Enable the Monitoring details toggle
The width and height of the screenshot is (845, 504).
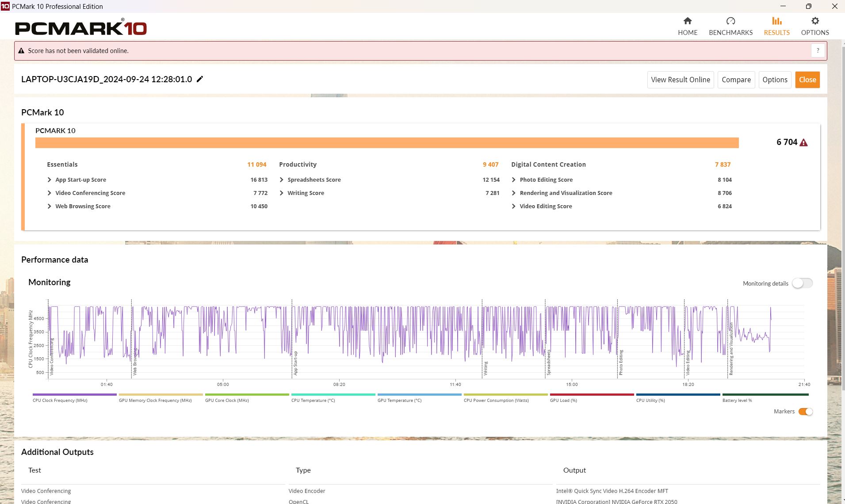[802, 283]
